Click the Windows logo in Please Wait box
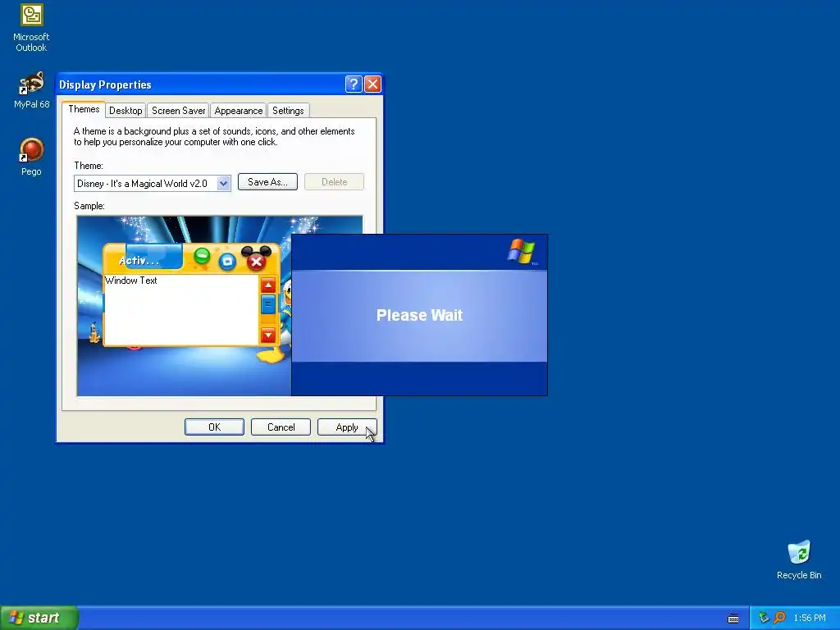The image size is (840, 630). [x=521, y=251]
